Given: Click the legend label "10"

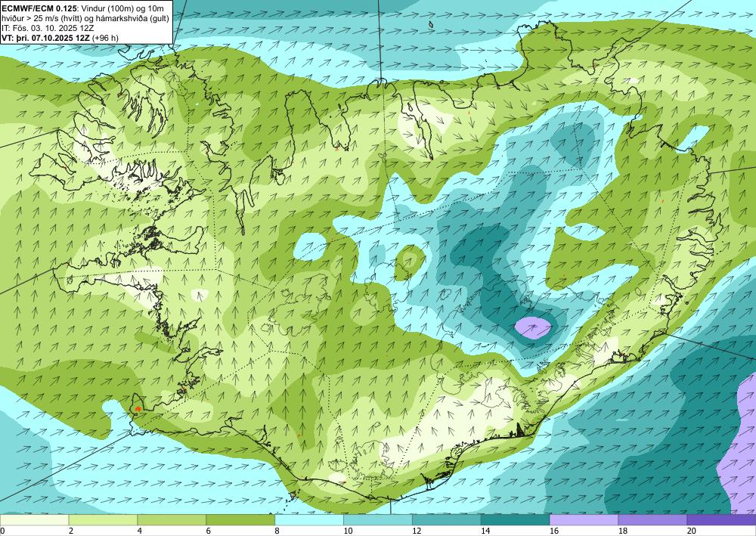Looking at the screenshot, I should click(348, 531).
